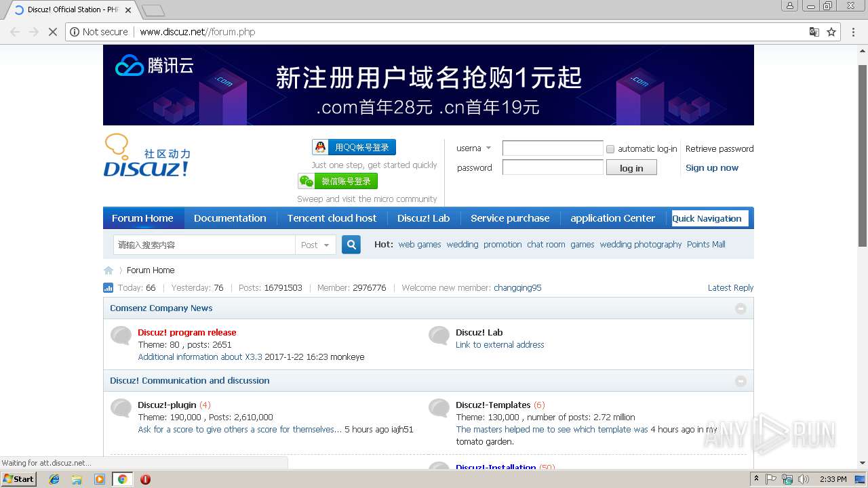Image resolution: width=868 pixels, height=488 pixels.
Task: Open the file explorer folder in the taskbar
Action: pyautogui.click(x=77, y=479)
